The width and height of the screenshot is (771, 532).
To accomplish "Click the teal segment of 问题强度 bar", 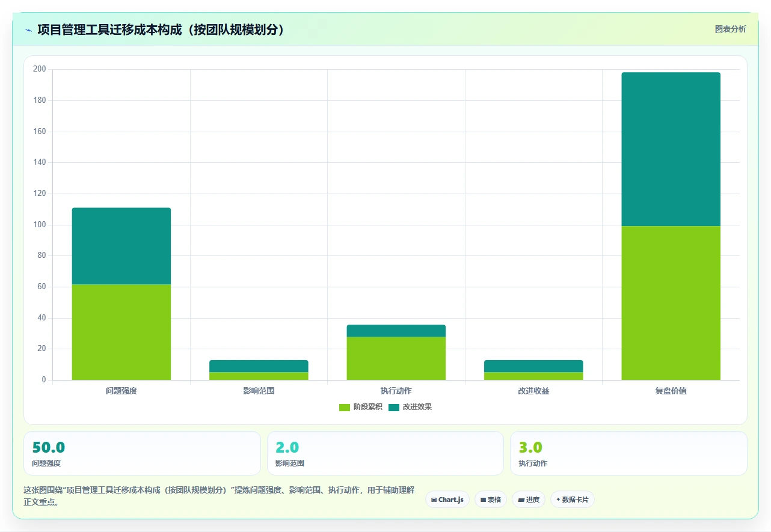I will [x=121, y=246].
